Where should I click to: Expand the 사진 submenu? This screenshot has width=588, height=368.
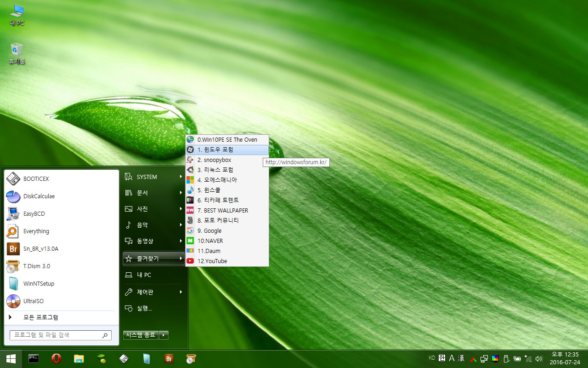[x=154, y=209]
